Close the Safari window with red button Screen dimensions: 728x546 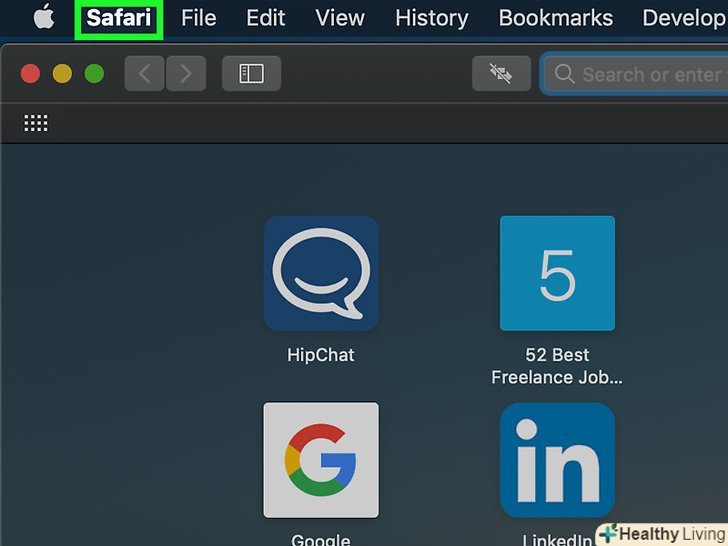pos(31,73)
